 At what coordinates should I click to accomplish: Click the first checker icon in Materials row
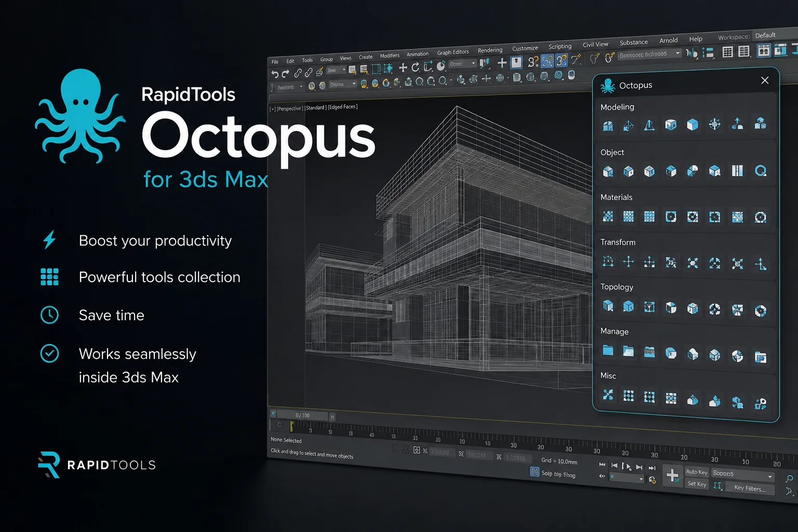[x=608, y=216]
